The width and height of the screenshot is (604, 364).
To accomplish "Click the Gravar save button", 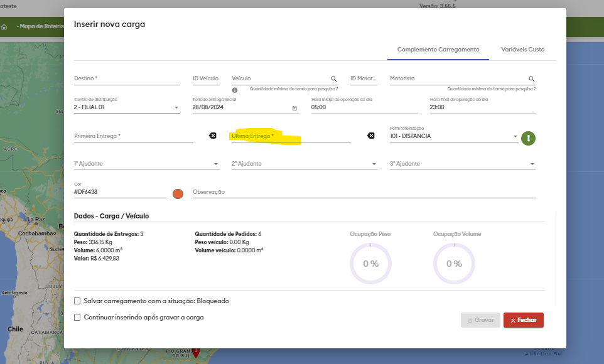I will 480,320.
